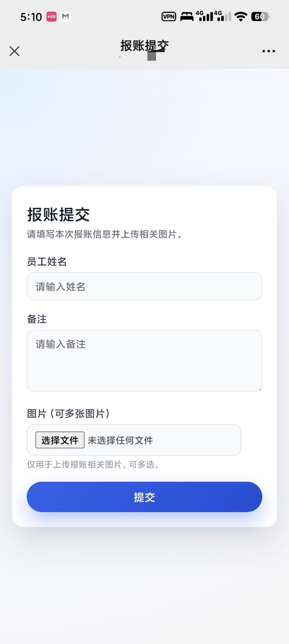Viewport: 289px width, 644px height.
Task: Tap the VPN status icon
Action: [x=169, y=17]
